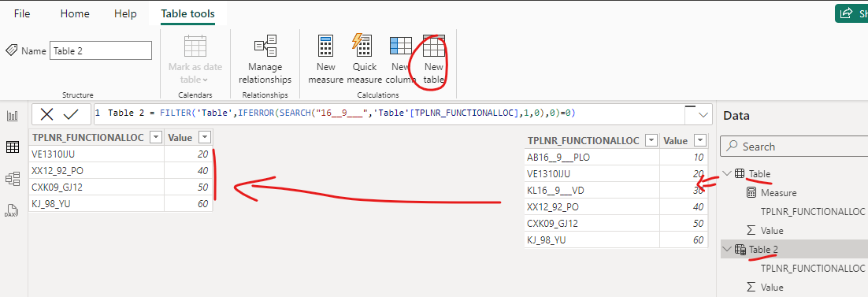The image size is (868, 297).
Task: Edit the table Name input field
Action: (x=101, y=50)
